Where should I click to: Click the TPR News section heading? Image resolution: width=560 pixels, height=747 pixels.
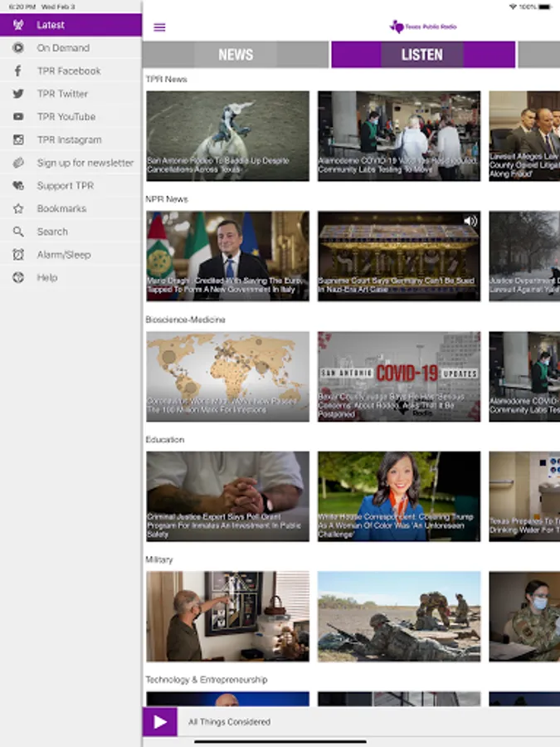click(166, 79)
